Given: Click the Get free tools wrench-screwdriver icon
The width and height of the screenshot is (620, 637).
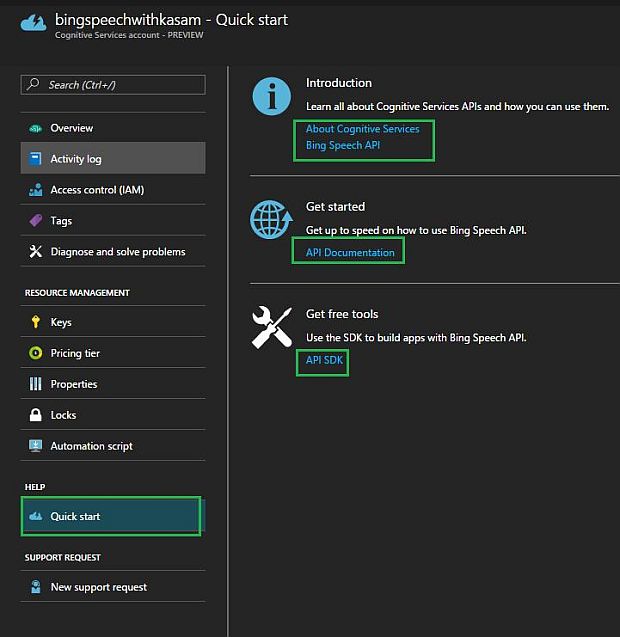Looking at the screenshot, I should [271, 327].
